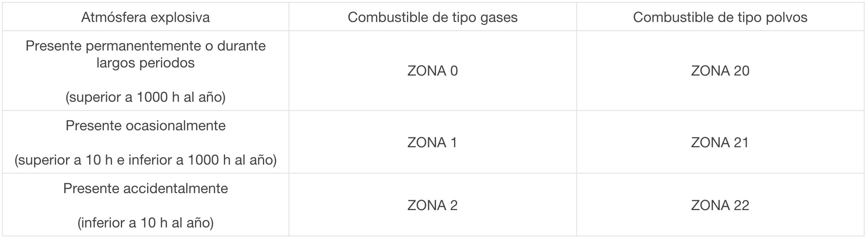Click the ZONA 1 cell
The height and width of the screenshot is (239, 868).
(x=432, y=142)
